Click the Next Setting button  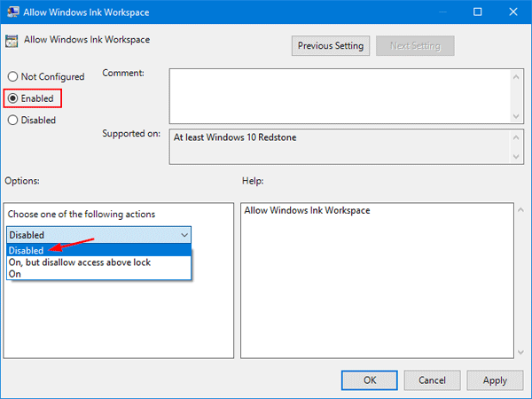414,45
